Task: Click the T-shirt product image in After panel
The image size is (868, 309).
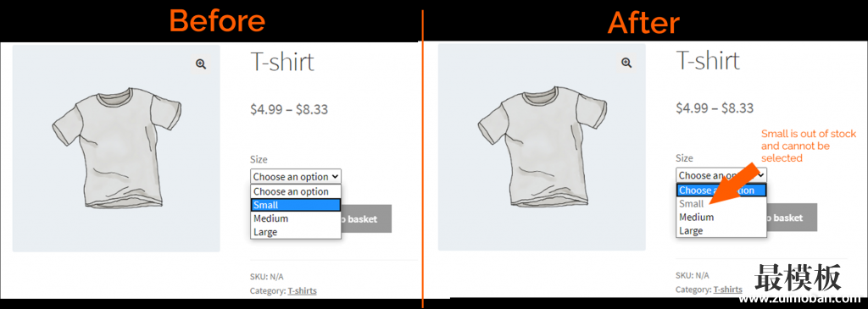Action: 542,147
